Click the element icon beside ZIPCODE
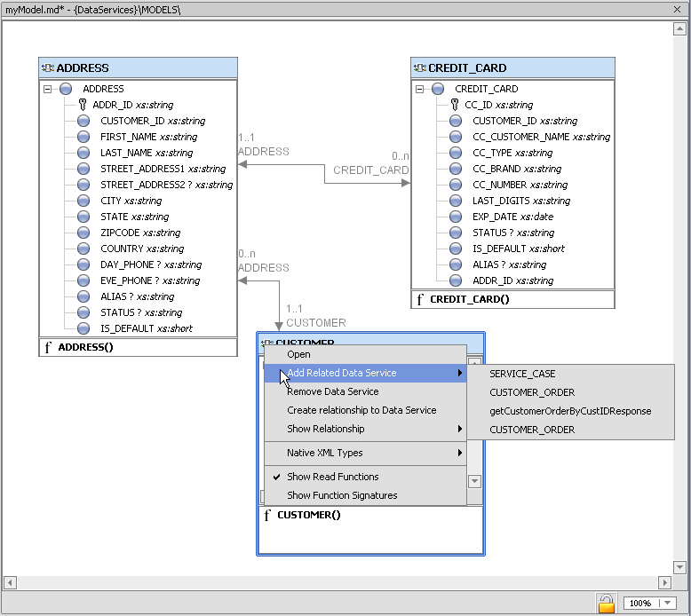Image resolution: width=691 pixels, height=616 pixels. coord(83,233)
